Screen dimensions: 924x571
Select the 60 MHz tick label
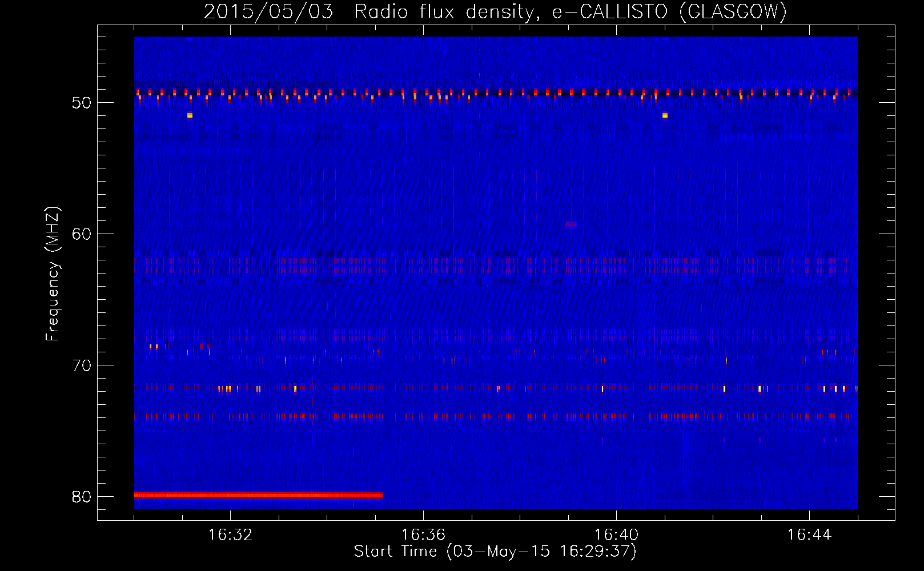(x=82, y=234)
